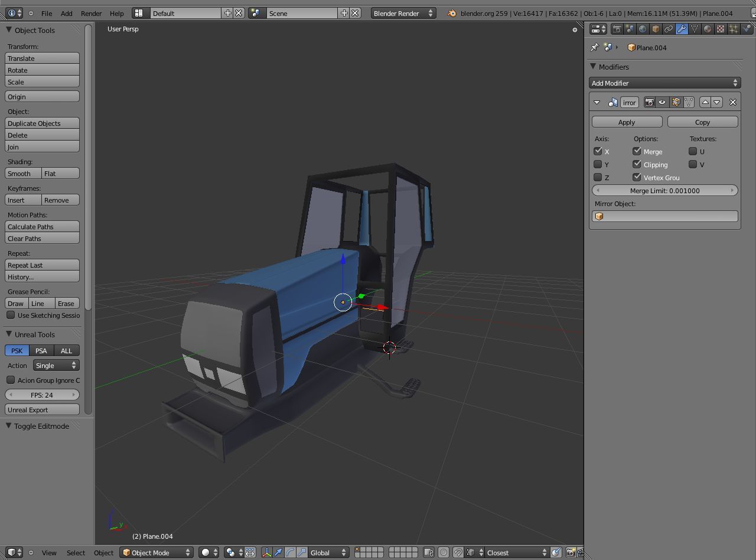Enable the V textures checkbox
The image size is (756, 560).
tap(693, 164)
